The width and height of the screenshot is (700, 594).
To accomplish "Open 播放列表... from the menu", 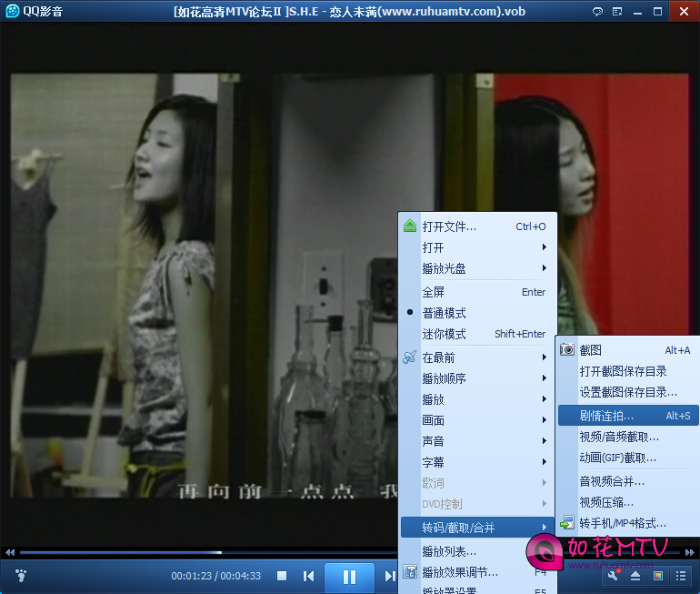I will pyautogui.click(x=477, y=551).
